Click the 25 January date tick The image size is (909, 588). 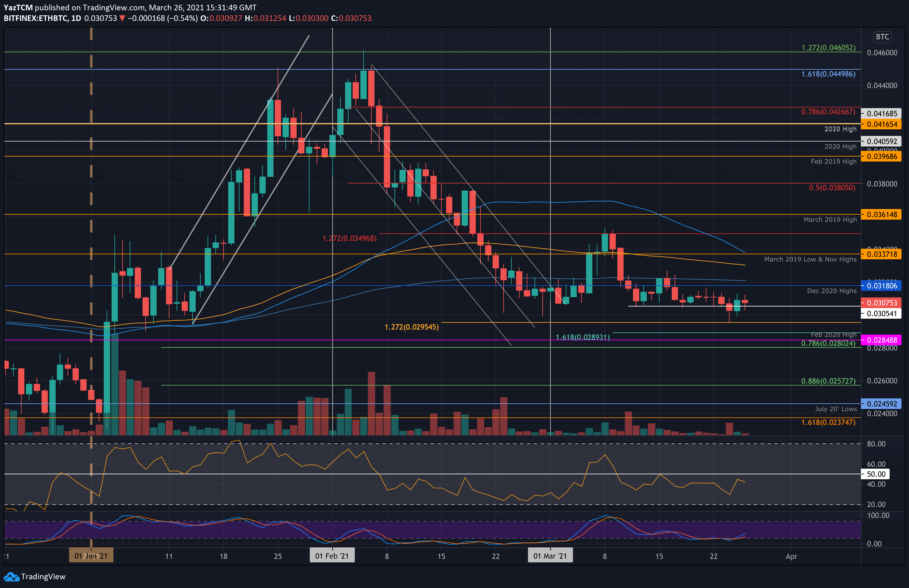[x=278, y=556]
